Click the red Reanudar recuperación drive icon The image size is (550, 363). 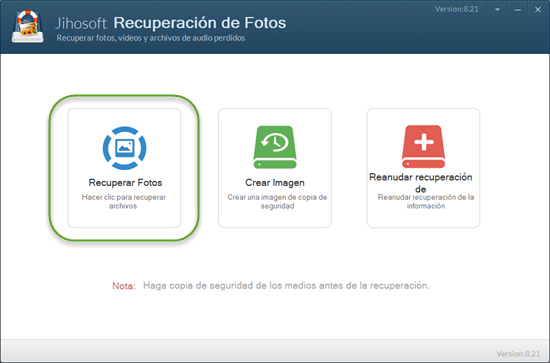423,147
